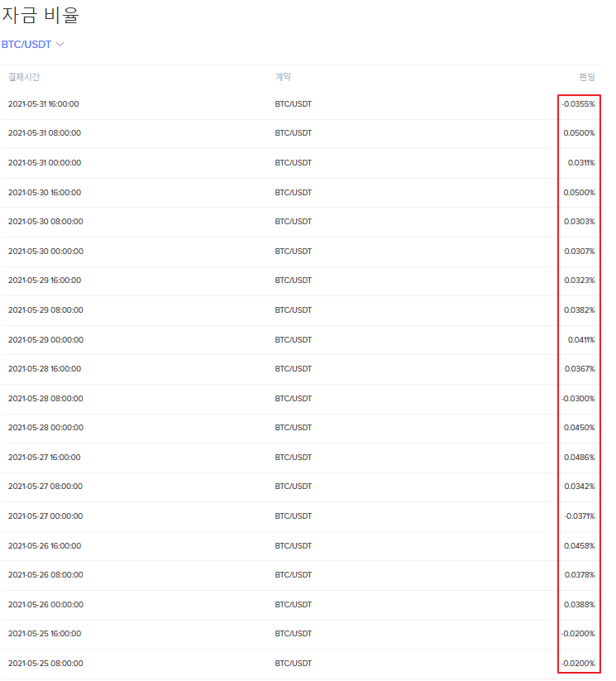Screen dimensions: 616x681
Task: Click the 0.0307% funding rate value
Action: pyautogui.click(x=580, y=251)
